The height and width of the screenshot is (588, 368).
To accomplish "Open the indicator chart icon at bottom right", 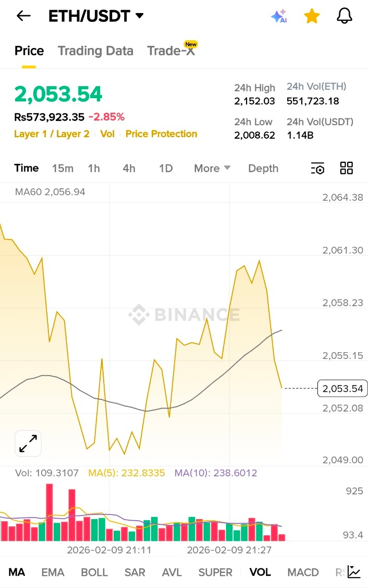I will [354, 572].
